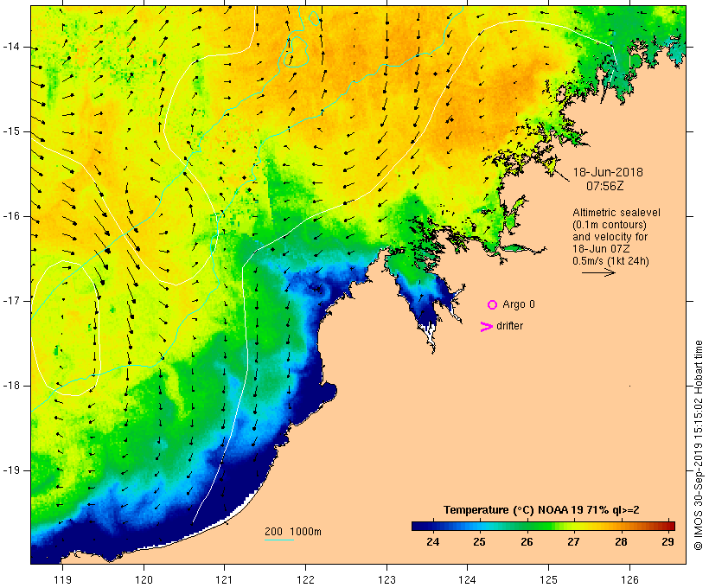Click the '200 1000m' depth contour label
The width and height of the screenshot is (709, 588).
(293, 532)
